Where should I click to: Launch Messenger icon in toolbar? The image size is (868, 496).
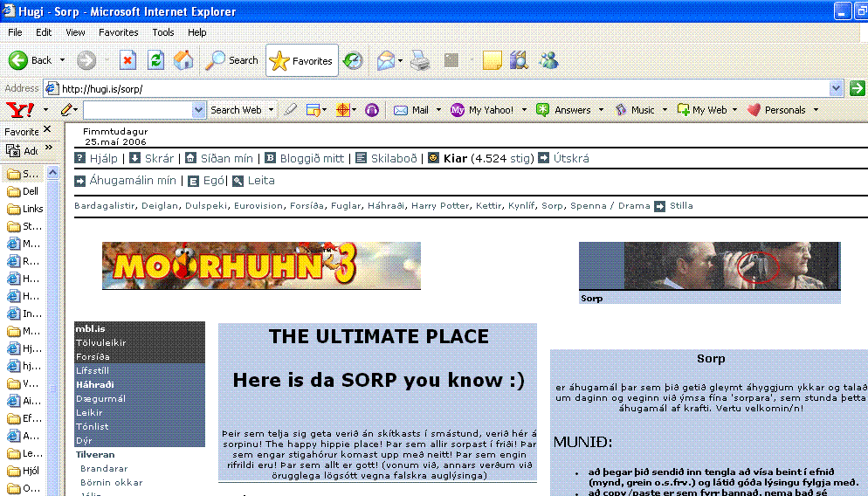coord(548,60)
